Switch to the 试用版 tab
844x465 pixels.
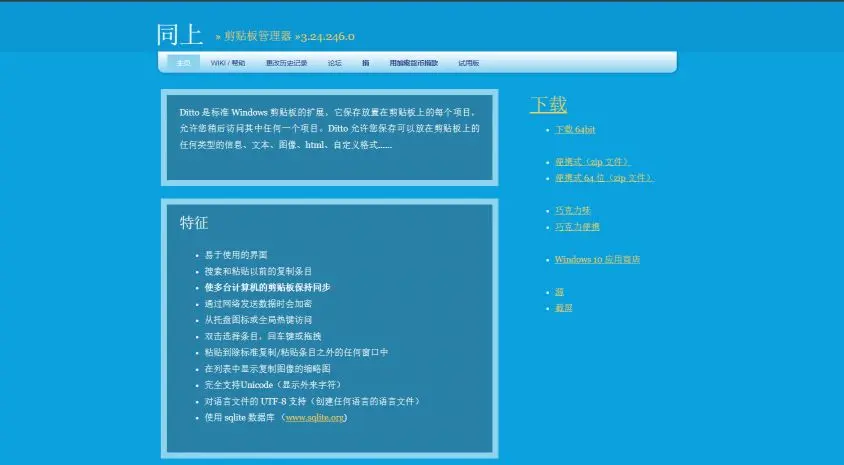tap(469, 63)
